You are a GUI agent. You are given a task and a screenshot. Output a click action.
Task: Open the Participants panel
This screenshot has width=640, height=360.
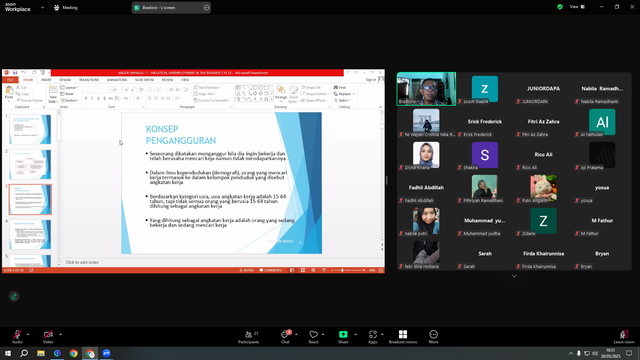click(249, 337)
